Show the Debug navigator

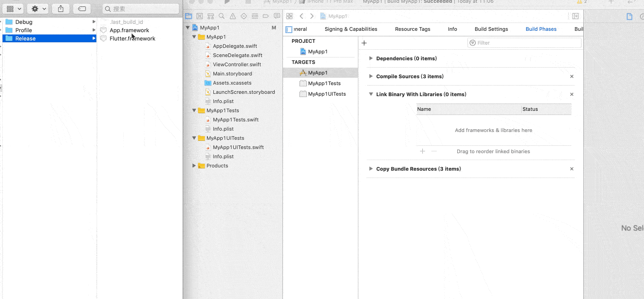[x=255, y=16]
